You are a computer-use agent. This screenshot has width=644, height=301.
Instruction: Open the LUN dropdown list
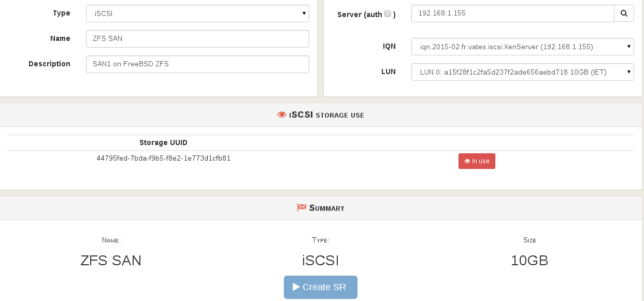pos(523,72)
